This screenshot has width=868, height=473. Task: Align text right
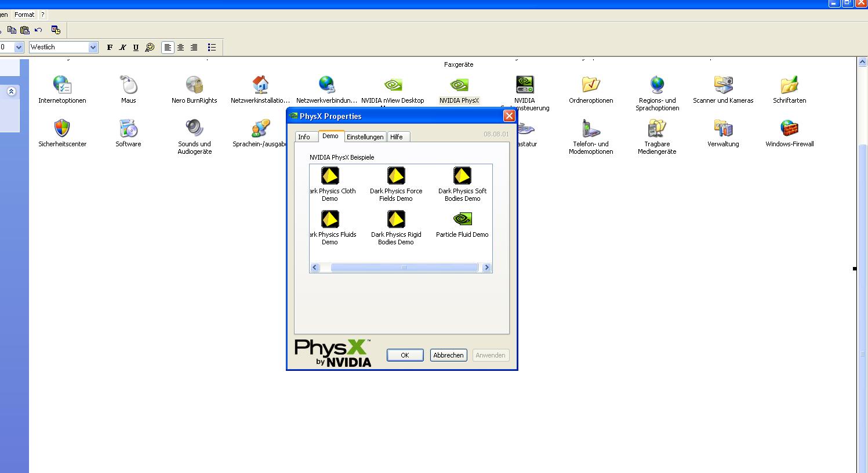click(194, 48)
